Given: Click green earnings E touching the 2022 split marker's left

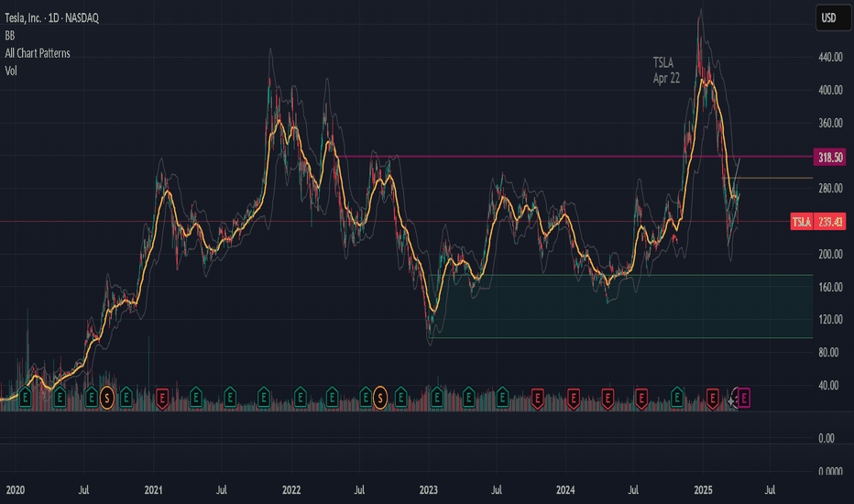Looking at the screenshot, I should coord(366,397).
